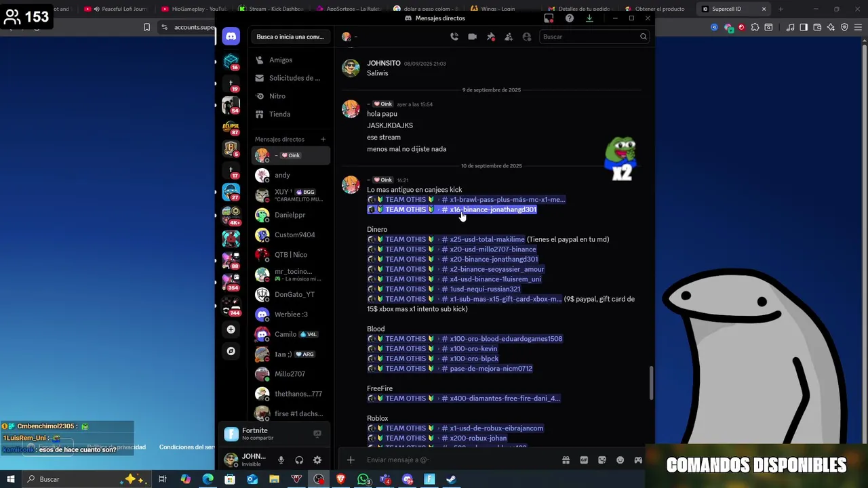The width and height of the screenshot is (868, 488).
Task: Open direct message with DonGato_YT
Action: click(290, 294)
